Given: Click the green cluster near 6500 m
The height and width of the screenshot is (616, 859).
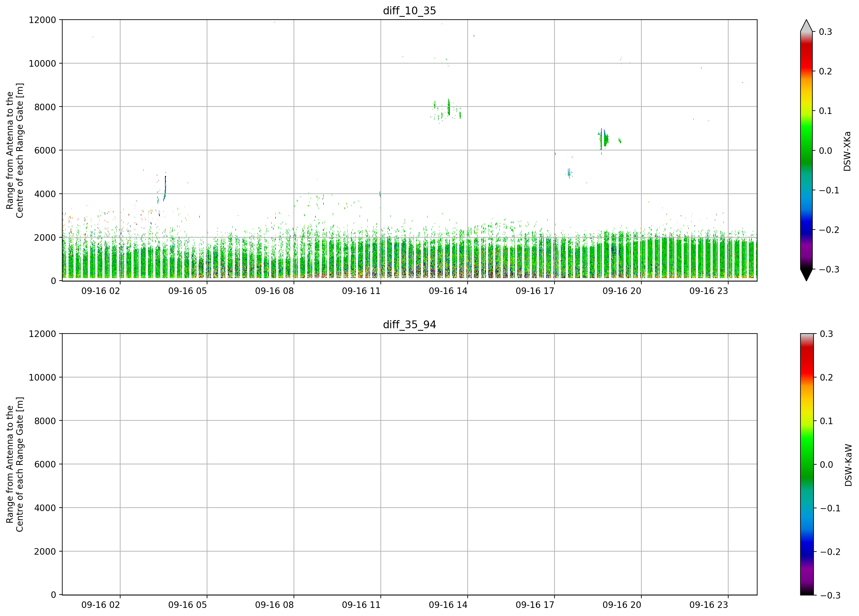Looking at the screenshot, I should click(x=605, y=139).
